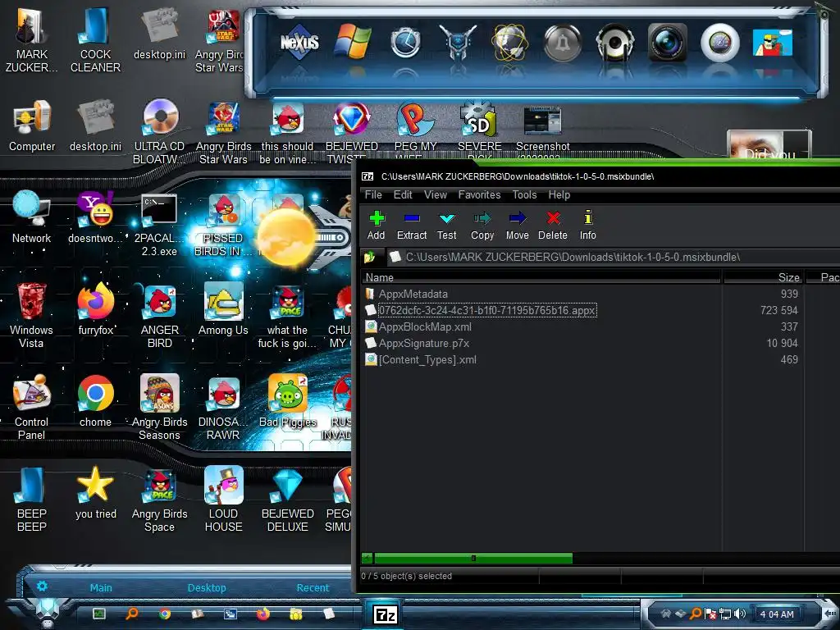This screenshot has width=840, height=630.
Task: Click the gear icon beside Main tab
Action: (42, 586)
